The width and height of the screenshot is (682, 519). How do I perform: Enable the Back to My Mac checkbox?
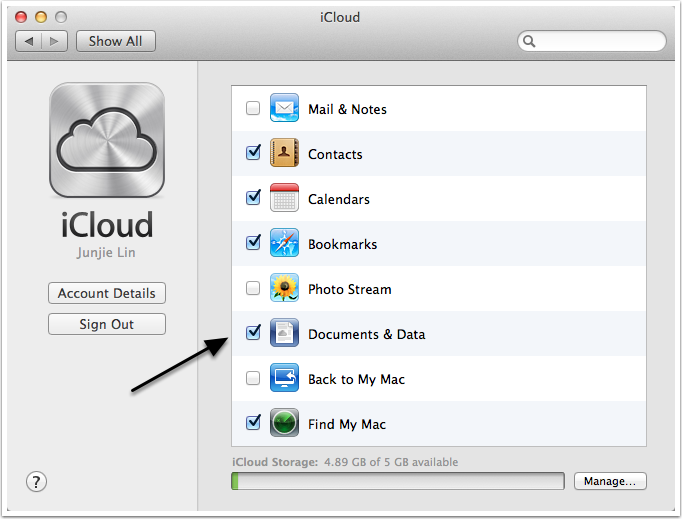(x=253, y=378)
